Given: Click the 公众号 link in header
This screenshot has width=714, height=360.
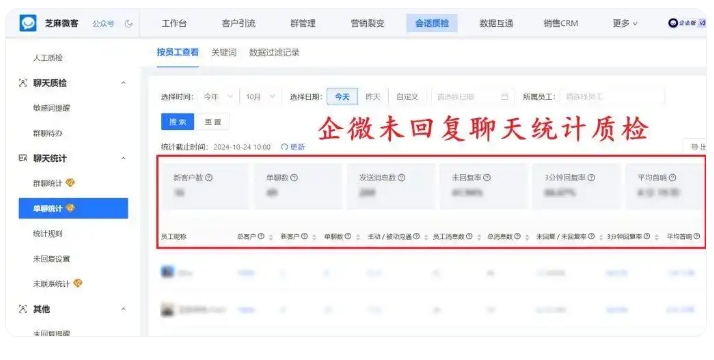Looking at the screenshot, I should tap(103, 23).
